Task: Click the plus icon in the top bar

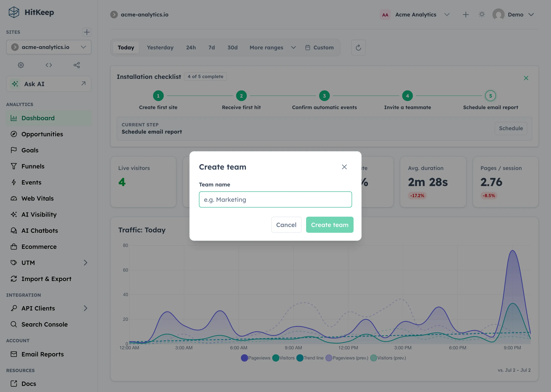Action: 466,15
